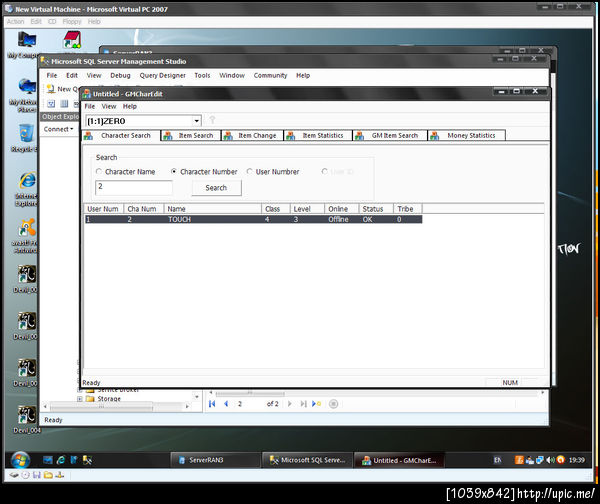Sort by Cha Num column header
Image resolution: width=600 pixels, height=504 pixels.
pyautogui.click(x=143, y=209)
